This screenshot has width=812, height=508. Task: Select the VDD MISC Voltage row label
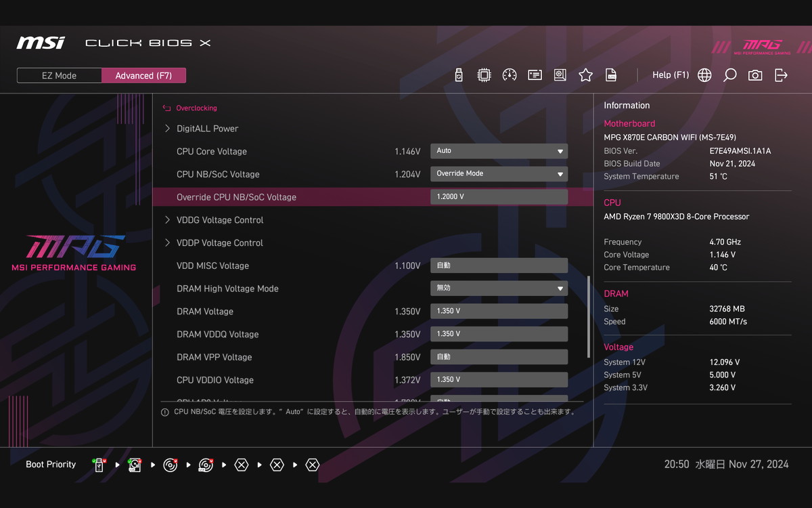coord(212,266)
